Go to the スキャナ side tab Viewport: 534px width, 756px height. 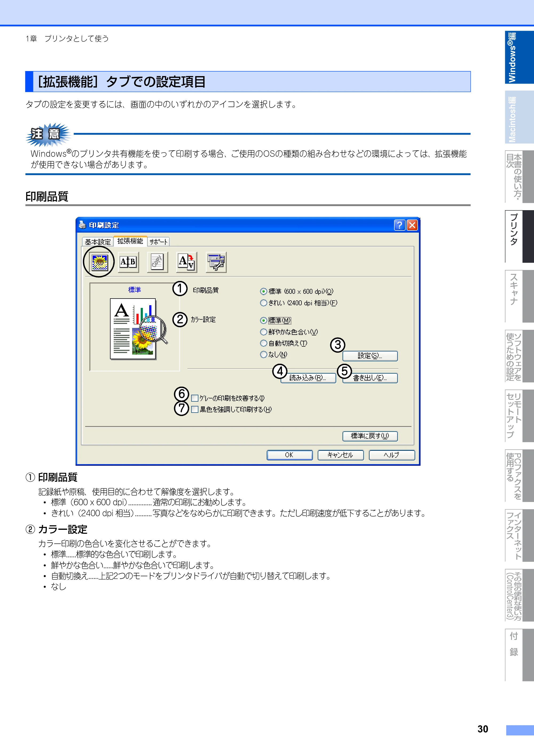tap(519, 296)
